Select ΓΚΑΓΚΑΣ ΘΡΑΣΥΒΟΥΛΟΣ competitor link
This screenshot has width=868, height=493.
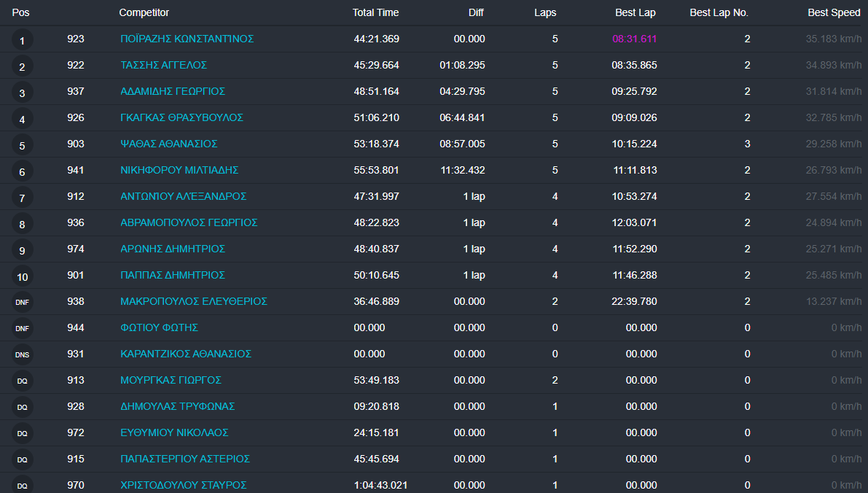pyautogui.click(x=181, y=117)
